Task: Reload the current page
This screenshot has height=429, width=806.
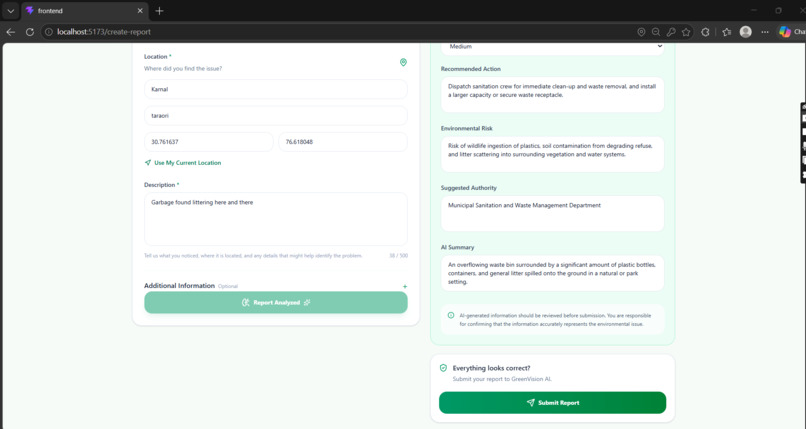Action: pyautogui.click(x=30, y=32)
